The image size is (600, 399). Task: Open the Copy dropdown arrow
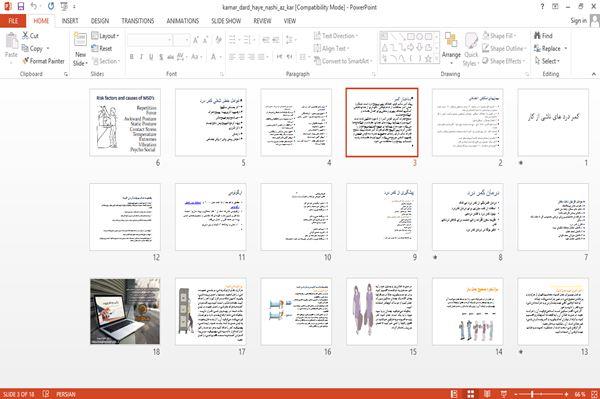click(48, 49)
